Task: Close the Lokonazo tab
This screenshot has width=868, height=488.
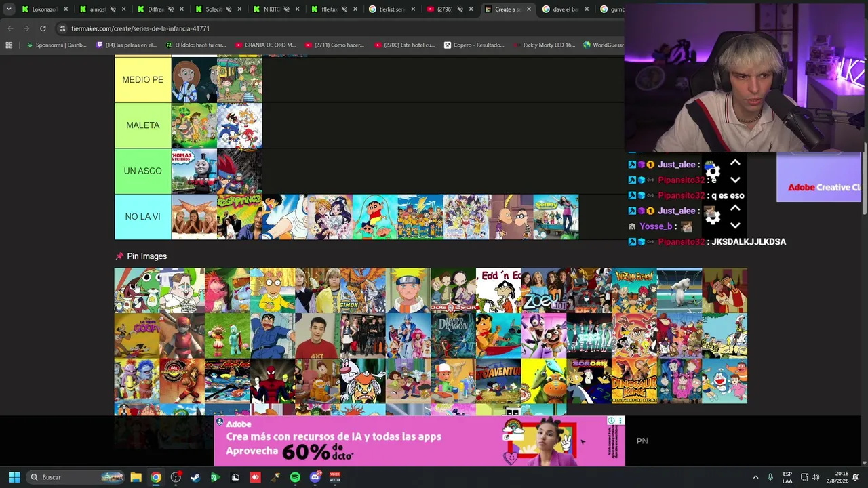Action: 66,9
